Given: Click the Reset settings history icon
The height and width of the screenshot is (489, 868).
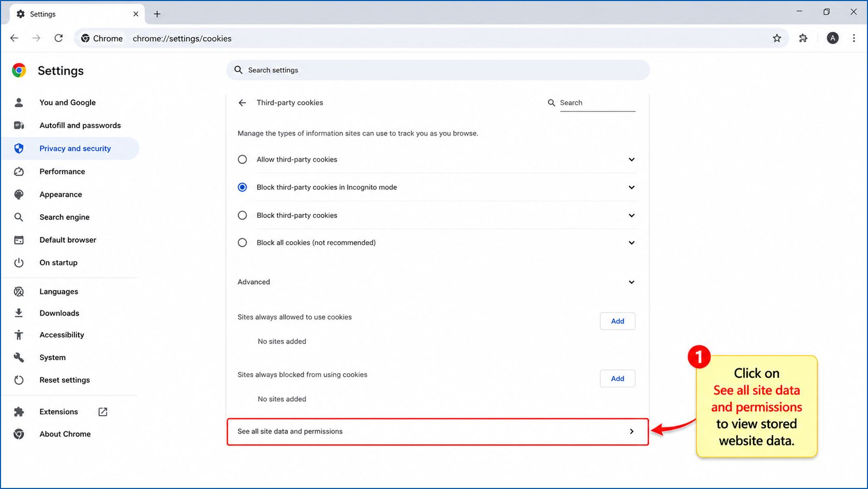Looking at the screenshot, I should (19, 380).
